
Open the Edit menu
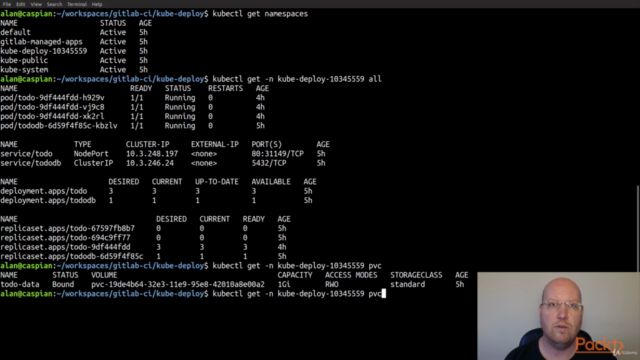coord(20,4)
